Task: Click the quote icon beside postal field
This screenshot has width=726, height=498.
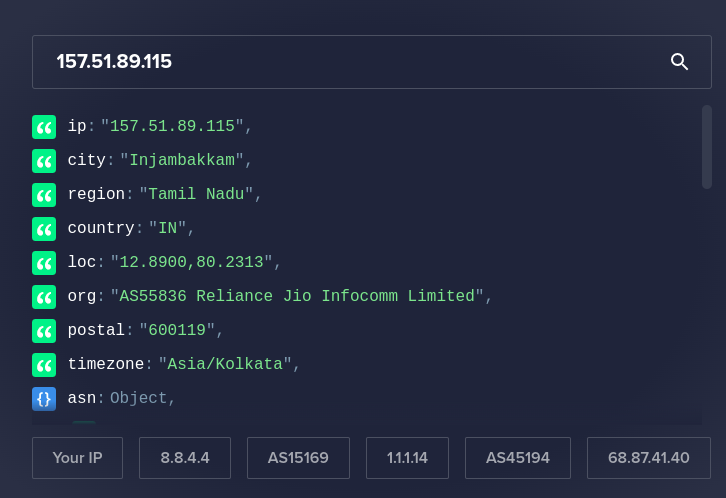Action: pyautogui.click(x=44, y=331)
